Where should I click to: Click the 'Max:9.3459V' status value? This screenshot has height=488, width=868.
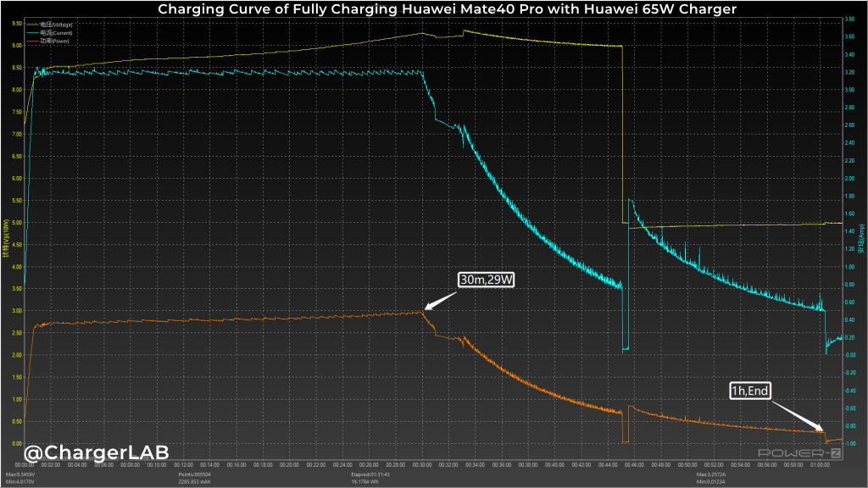coord(20,474)
